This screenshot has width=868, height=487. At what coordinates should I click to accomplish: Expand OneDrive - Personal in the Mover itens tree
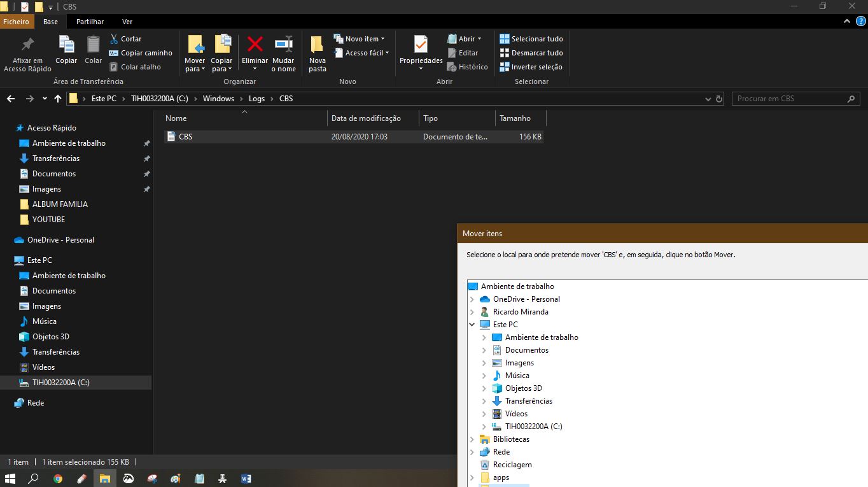(x=472, y=299)
